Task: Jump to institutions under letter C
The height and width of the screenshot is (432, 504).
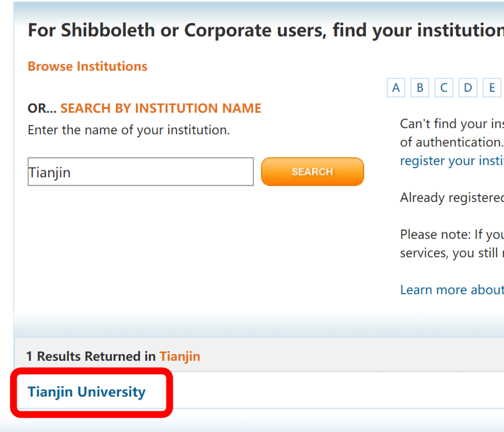Action: (444, 88)
